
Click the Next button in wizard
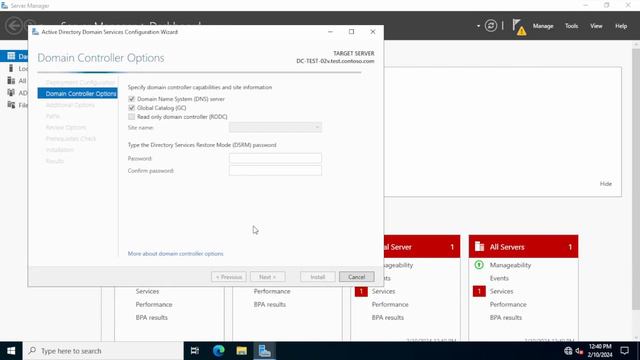point(267,277)
